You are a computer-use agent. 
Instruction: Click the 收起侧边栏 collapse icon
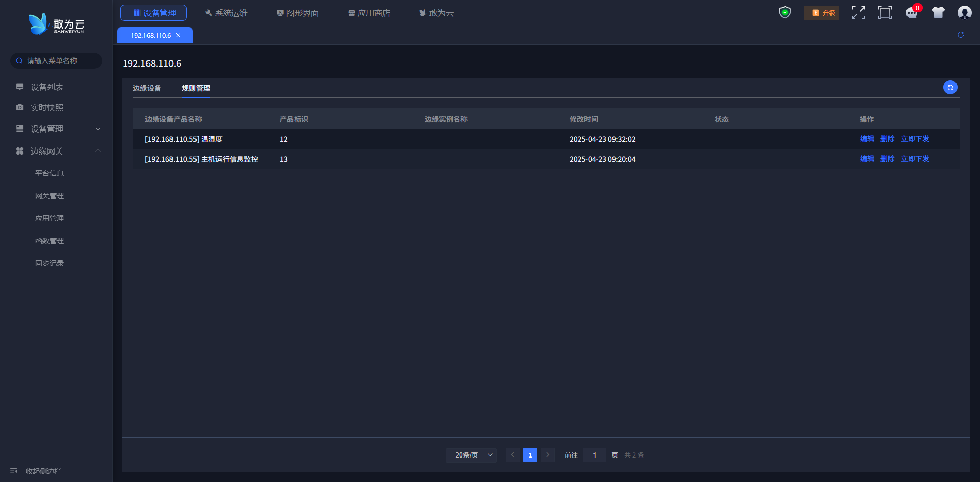point(14,471)
